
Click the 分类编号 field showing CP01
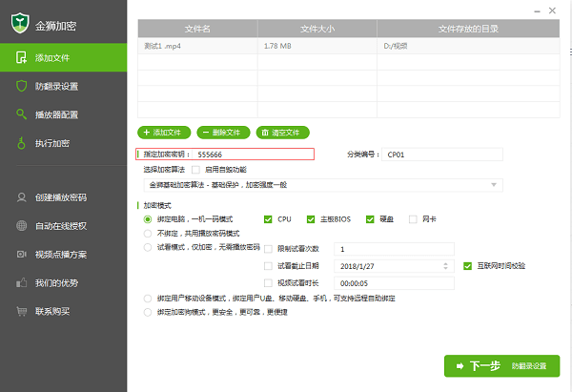pyautogui.click(x=442, y=155)
